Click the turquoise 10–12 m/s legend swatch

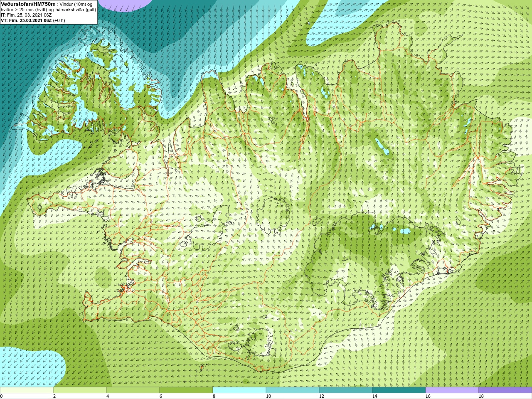[x=293, y=390]
